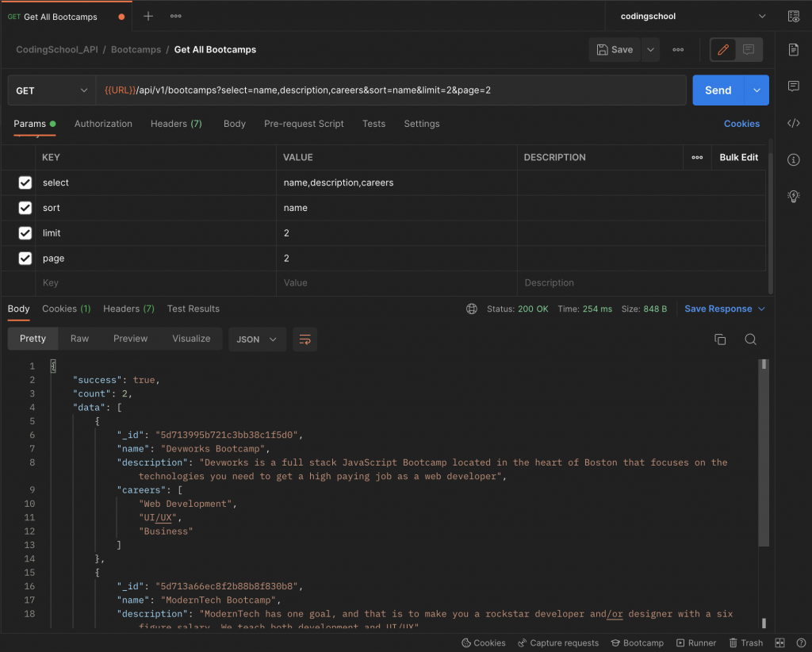Open a new request tab with plus icon

[148, 16]
